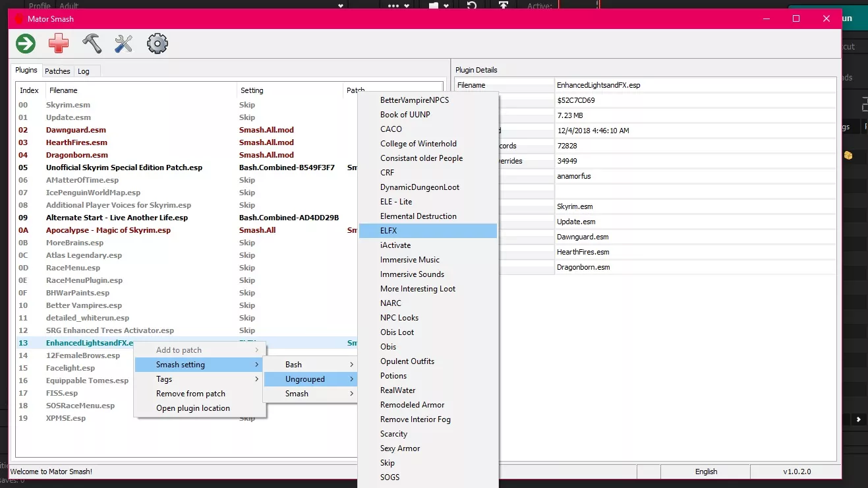Click the green arrow quick patch icon
Screen dimensions: 868x488
click(x=26, y=44)
